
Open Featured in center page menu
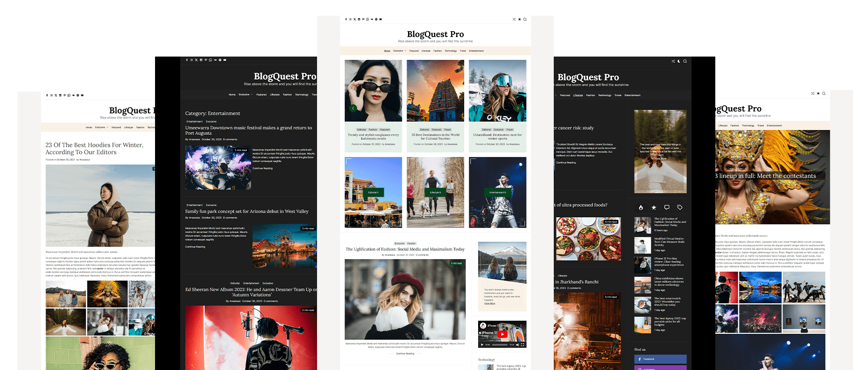click(414, 51)
